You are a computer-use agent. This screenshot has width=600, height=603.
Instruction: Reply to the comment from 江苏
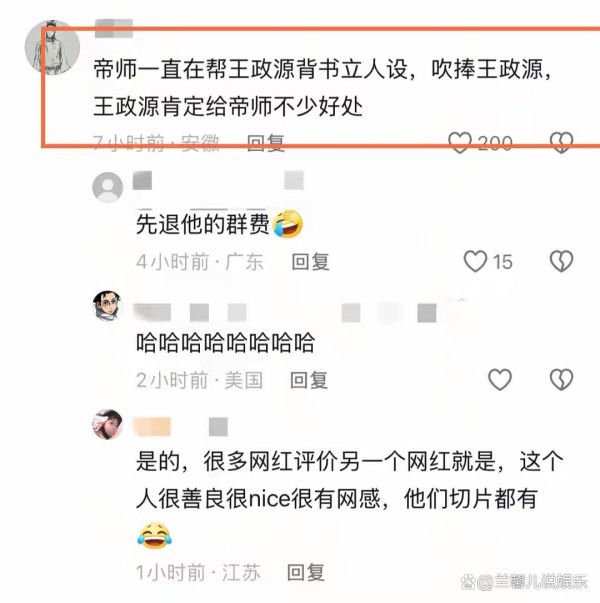[x=306, y=573]
